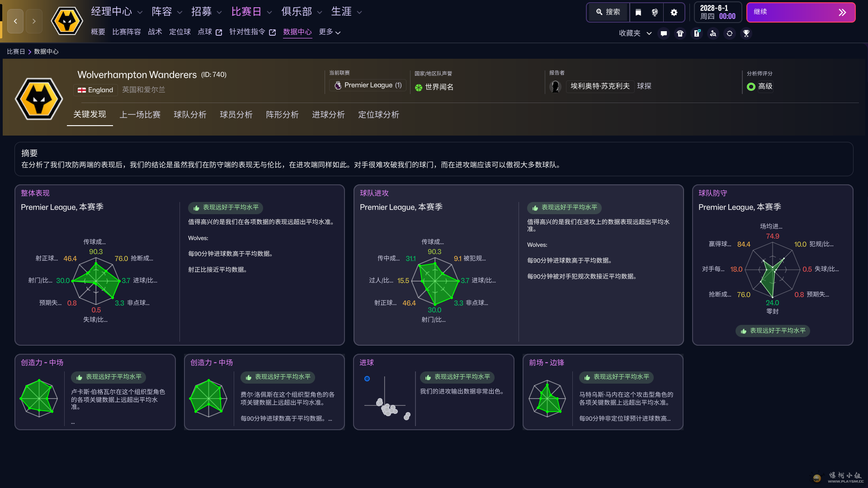Open the 战术 tactics submenu item
The image size is (868, 488).
coord(155,32)
